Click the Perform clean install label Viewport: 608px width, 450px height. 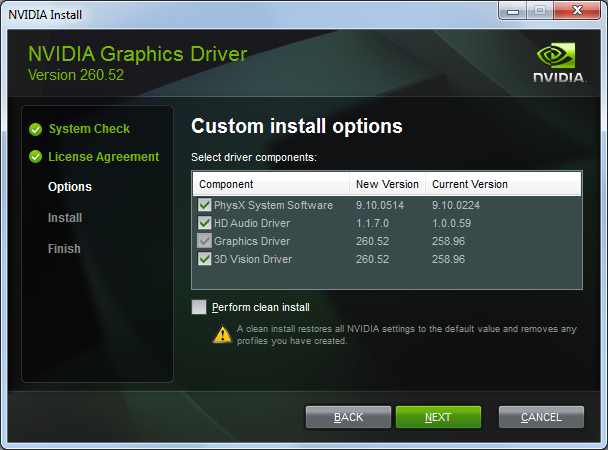261,307
